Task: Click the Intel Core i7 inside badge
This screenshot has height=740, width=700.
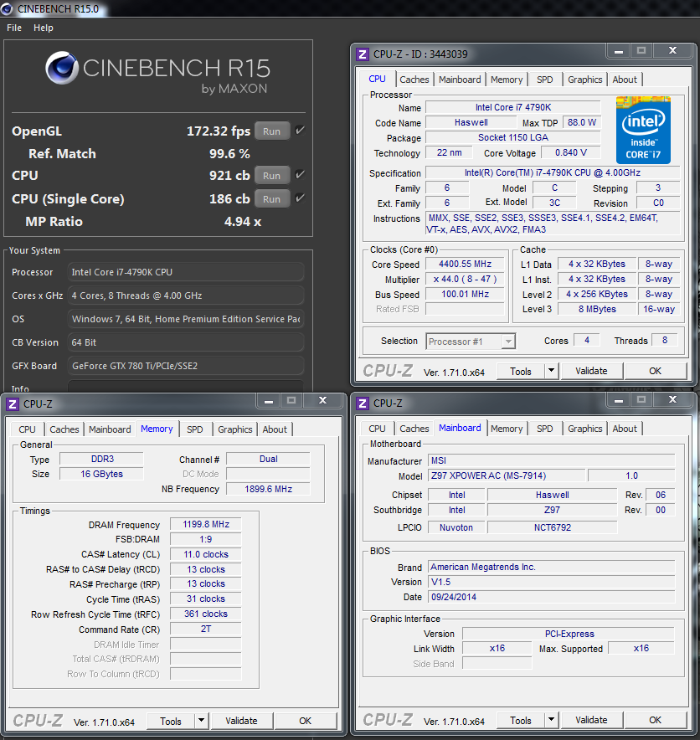Action: (643, 130)
